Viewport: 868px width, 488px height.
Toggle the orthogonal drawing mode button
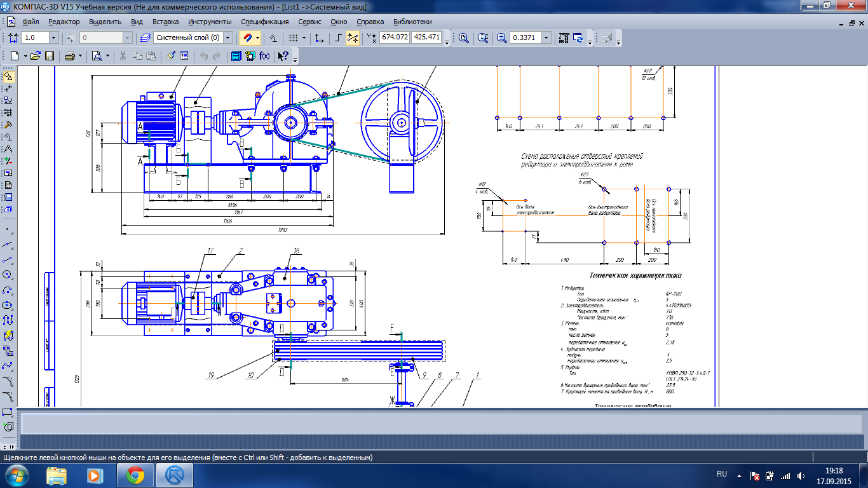point(338,38)
